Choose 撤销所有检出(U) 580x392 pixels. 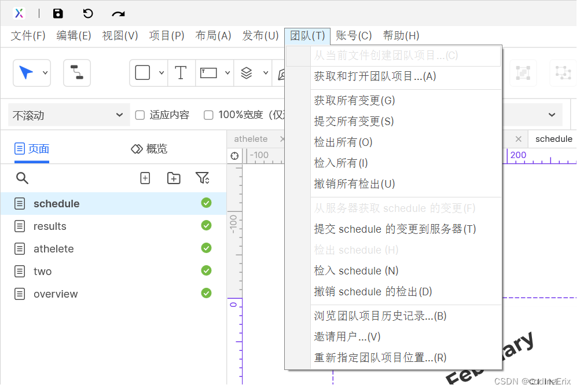[394, 184]
